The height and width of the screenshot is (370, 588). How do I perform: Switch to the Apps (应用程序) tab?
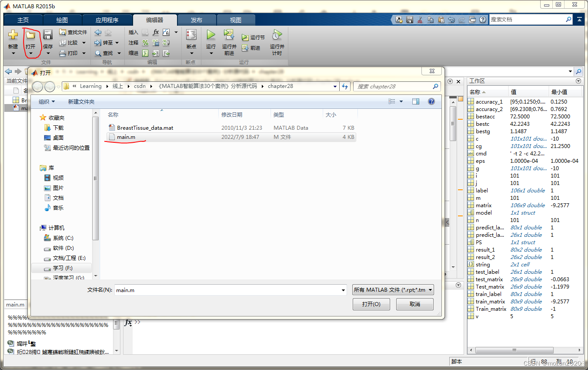pyautogui.click(x=107, y=20)
